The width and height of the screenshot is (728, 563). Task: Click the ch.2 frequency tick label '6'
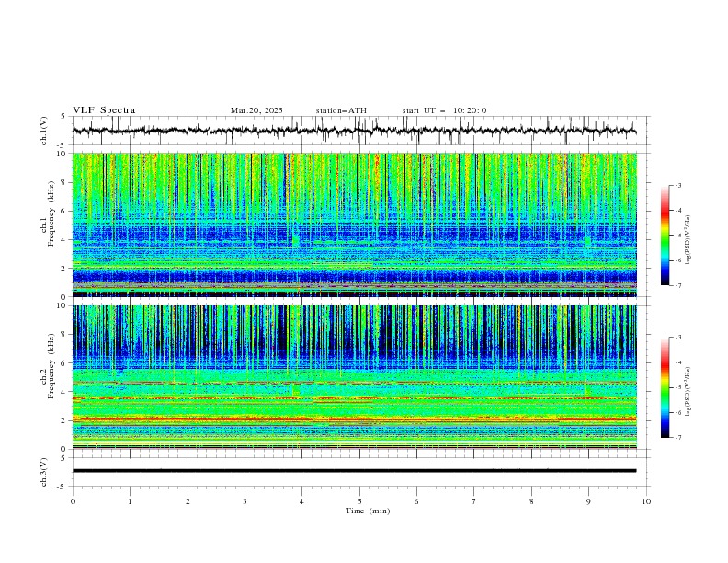point(63,362)
